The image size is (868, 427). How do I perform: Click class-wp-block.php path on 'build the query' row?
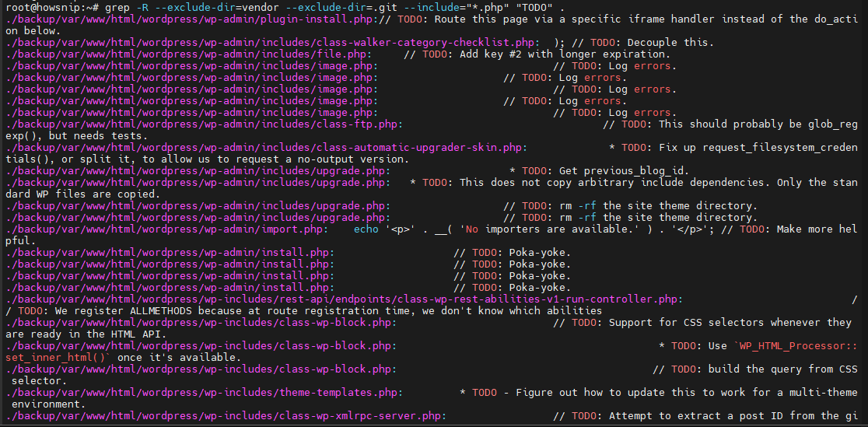pos(199,369)
